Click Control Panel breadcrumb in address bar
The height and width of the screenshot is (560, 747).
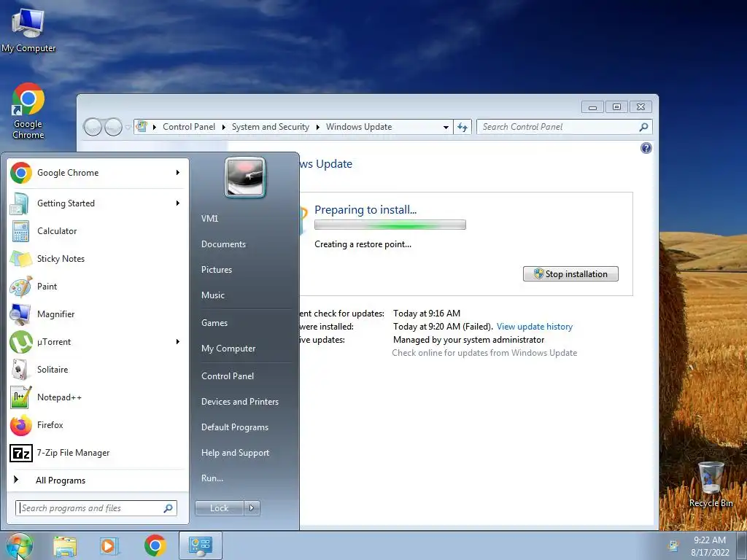click(189, 127)
